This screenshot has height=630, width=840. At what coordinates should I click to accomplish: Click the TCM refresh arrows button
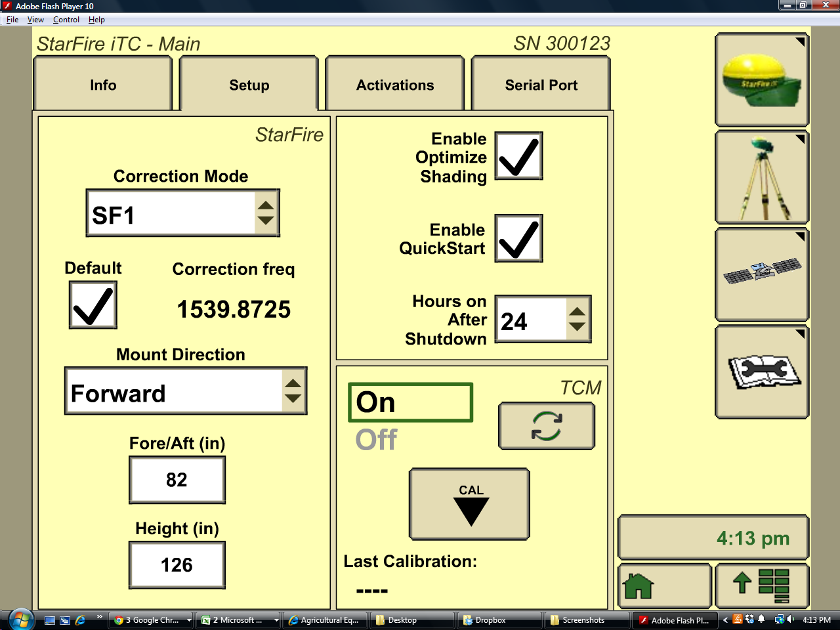point(547,426)
